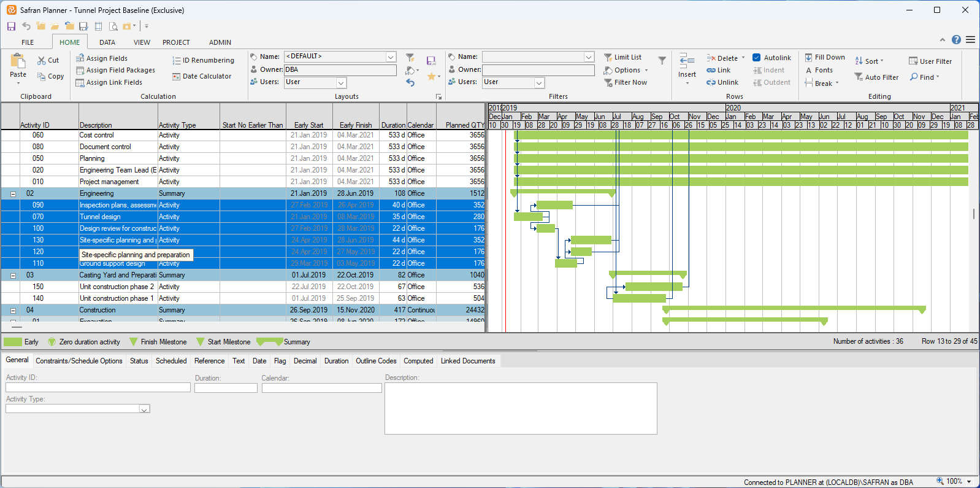The height and width of the screenshot is (488, 980).
Task: Collapse the 03 Casting Yard summary row
Action: 13,276
